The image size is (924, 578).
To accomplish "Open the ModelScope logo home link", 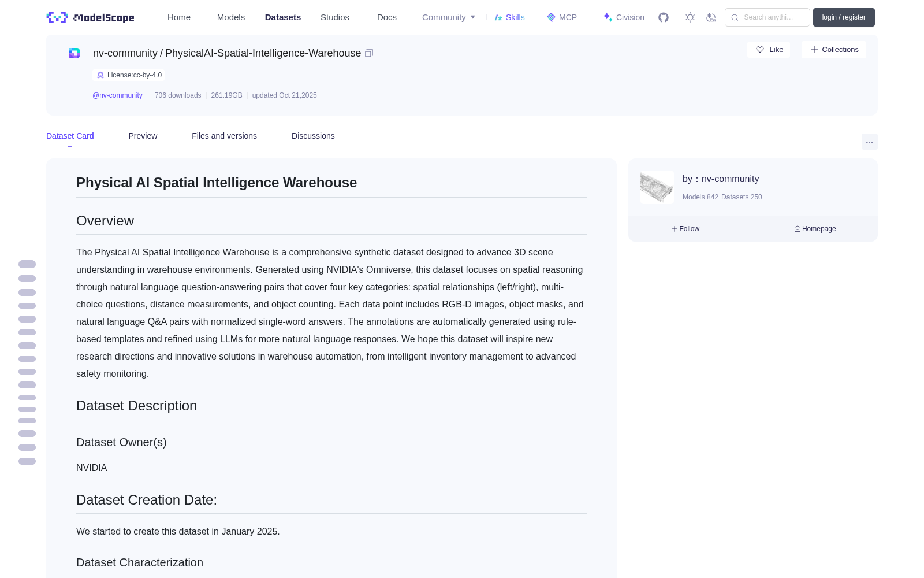I will coord(90,17).
